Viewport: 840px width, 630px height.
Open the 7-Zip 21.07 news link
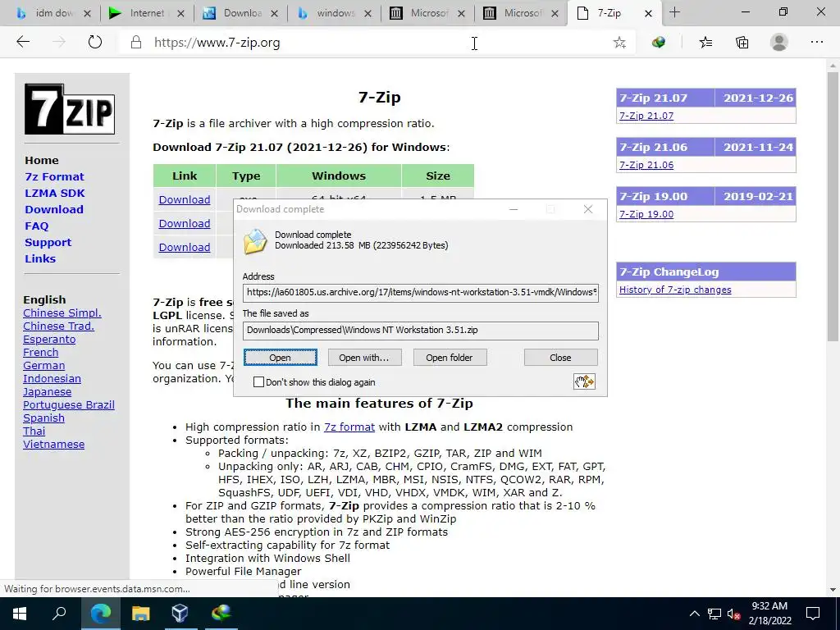tap(646, 116)
